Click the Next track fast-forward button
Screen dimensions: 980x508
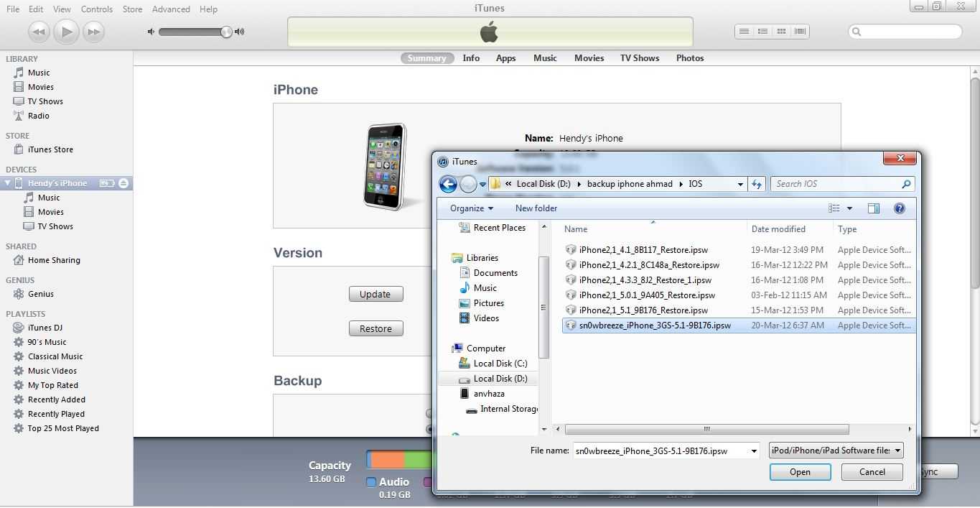[x=93, y=32]
